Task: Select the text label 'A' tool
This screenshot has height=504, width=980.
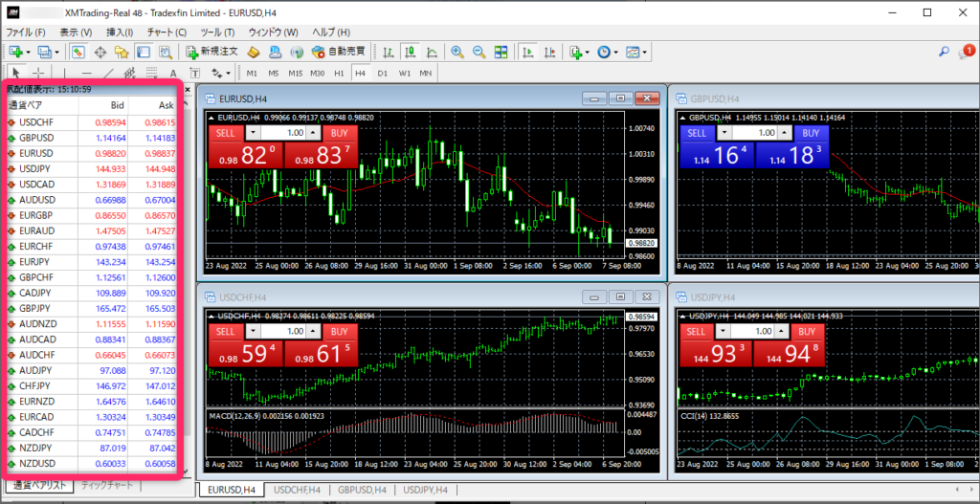Action: click(x=173, y=73)
